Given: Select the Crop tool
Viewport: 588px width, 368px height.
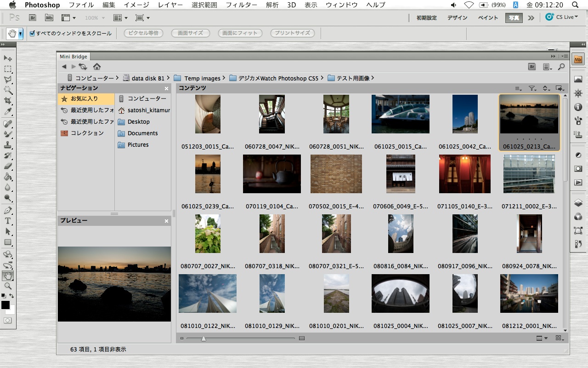Looking at the screenshot, I should [8, 101].
